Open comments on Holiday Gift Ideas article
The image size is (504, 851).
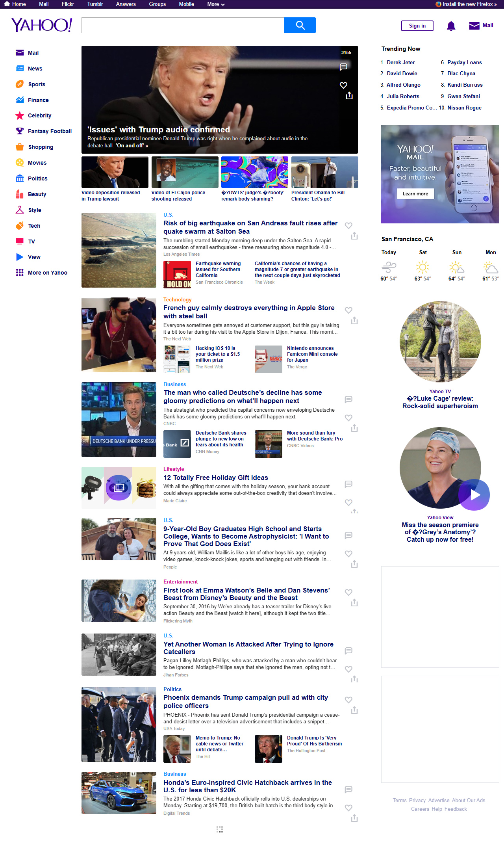pyautogui.click(x=348, y=484)
